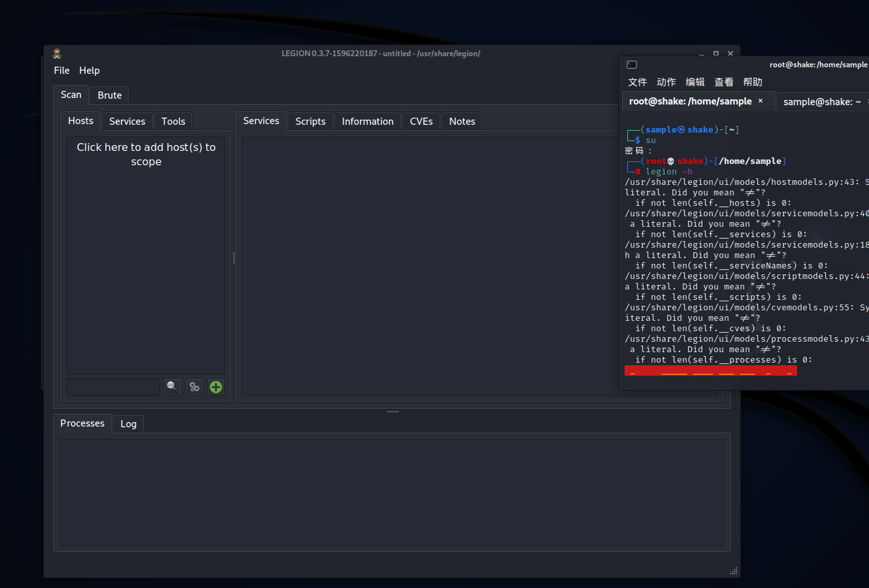Switch to the Processes tab
The height and width of the screenshot is (588, 869).
tap(82, 423)
